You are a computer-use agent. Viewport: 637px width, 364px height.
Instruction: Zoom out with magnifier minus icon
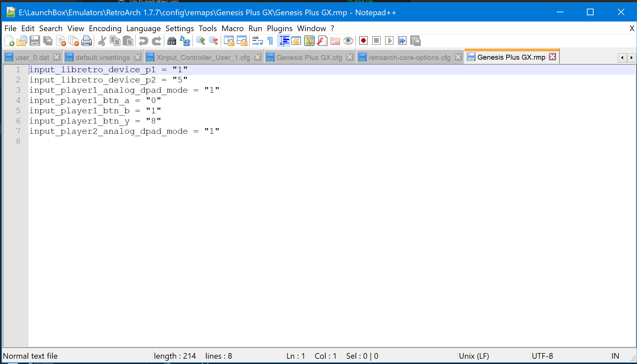pyautogui.click(x=213, y=41)
